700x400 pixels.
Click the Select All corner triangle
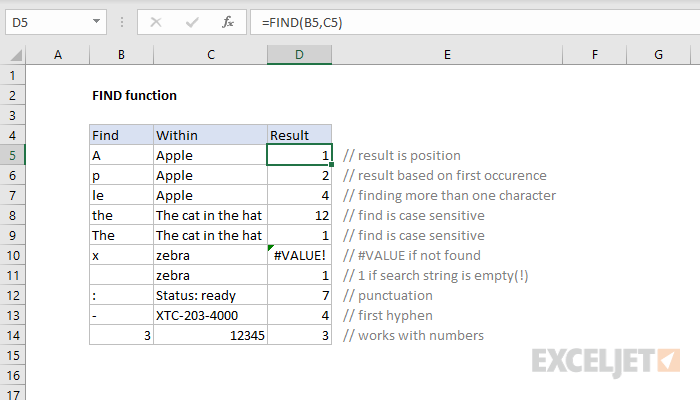click(17, 55)
